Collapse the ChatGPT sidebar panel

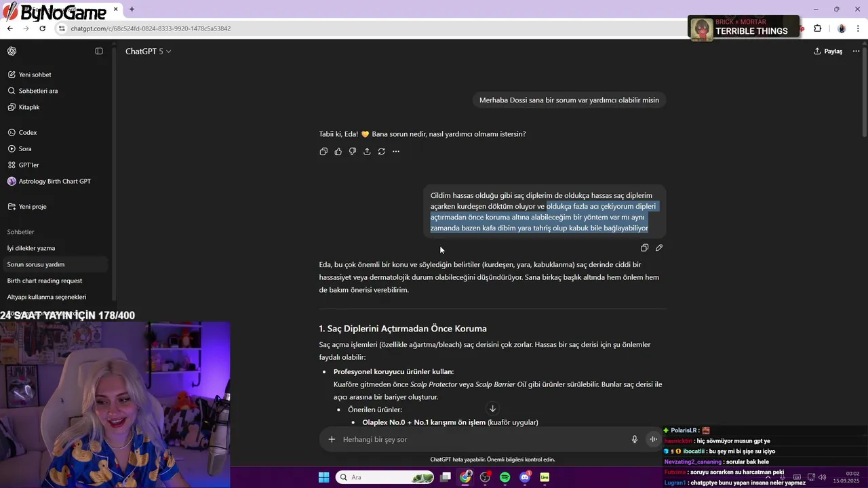(99, 51)
